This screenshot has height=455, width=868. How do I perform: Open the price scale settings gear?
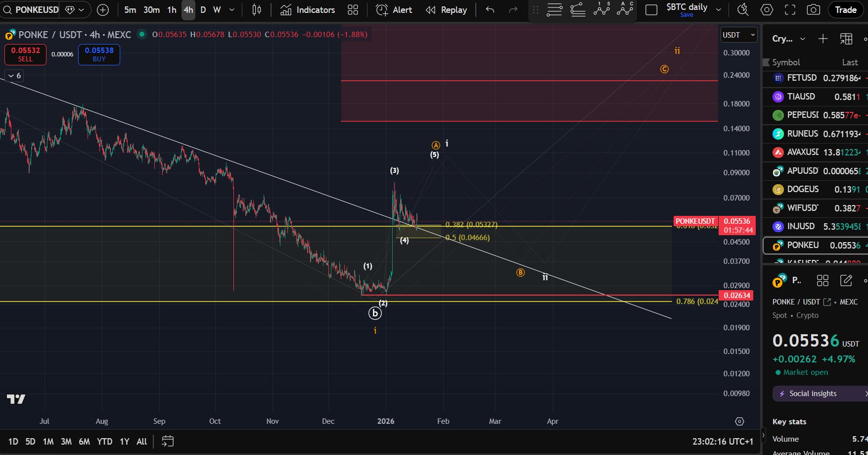(x=739, y=421)
